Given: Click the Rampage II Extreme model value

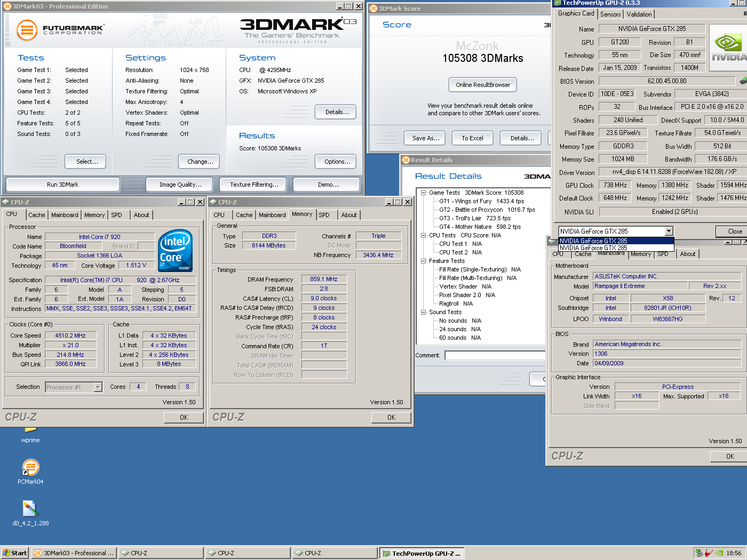Looking at the screenshot, I should [640, 286].
